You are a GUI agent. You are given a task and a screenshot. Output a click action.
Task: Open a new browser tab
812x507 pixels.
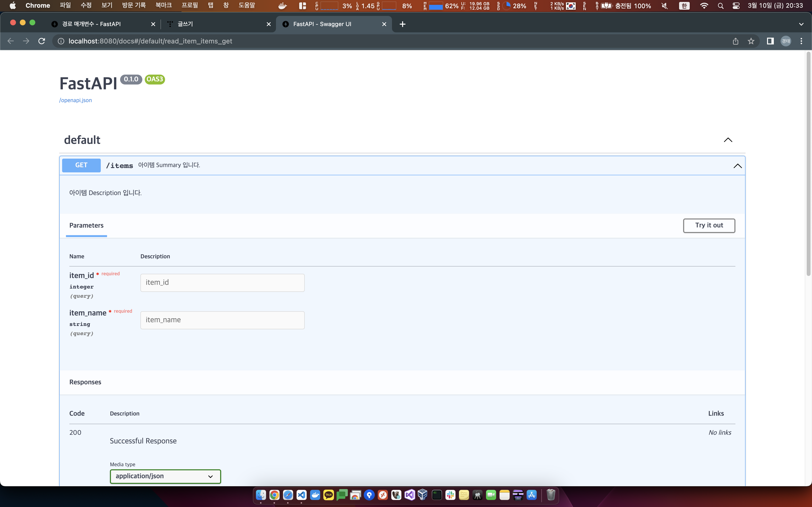point(403,24)
